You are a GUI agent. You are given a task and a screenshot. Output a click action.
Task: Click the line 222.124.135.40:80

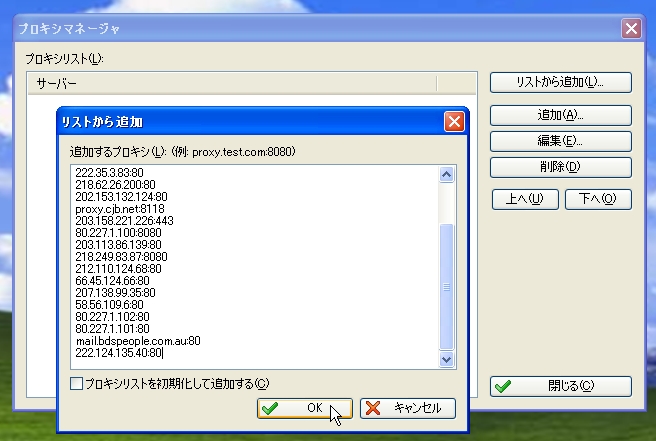[x=118, y=353]
